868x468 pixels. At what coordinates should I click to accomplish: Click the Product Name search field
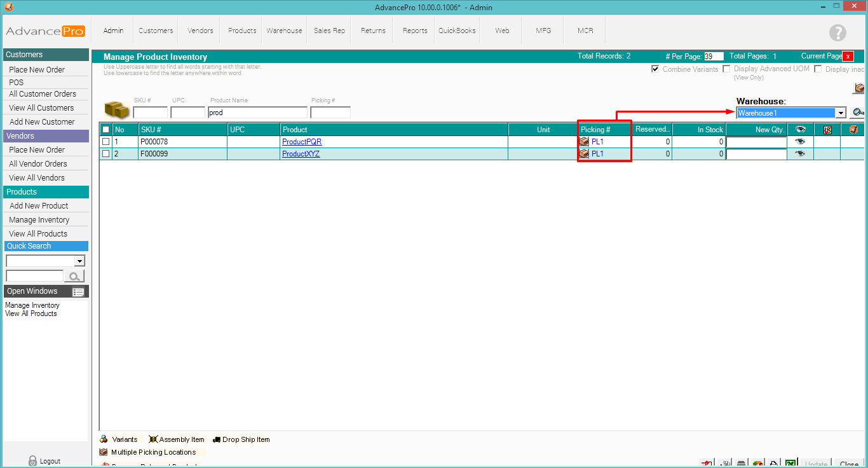click(x=257, y=113)
